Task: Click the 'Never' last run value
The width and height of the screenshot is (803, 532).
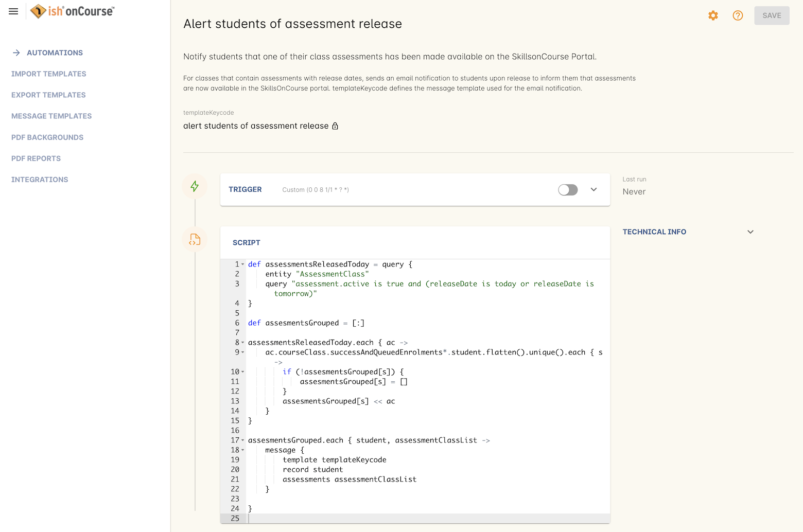Action: (x=634, y=192)
